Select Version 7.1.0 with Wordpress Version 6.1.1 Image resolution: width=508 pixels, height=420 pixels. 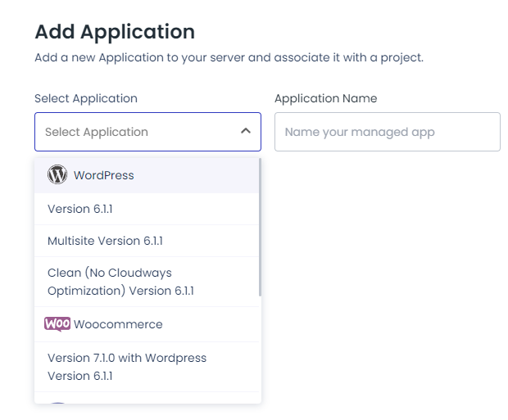[147, 367]
